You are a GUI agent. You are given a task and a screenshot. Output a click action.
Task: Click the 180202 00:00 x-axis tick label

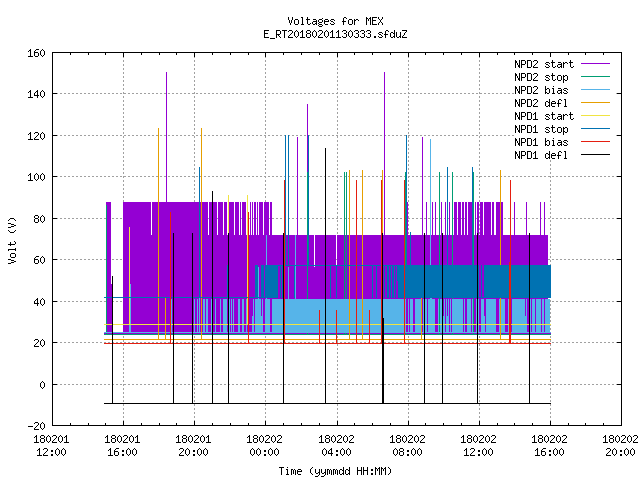click(x=264, y=446)
